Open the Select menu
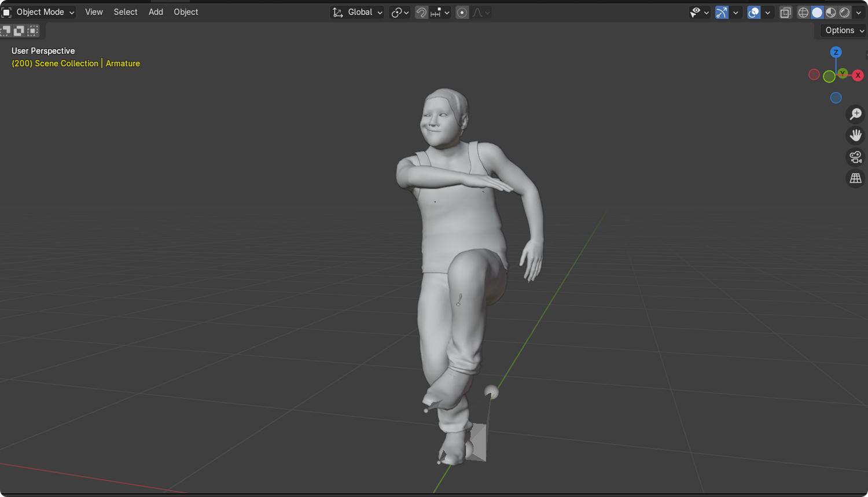868x497 pixels. click(x=126, y=12)
